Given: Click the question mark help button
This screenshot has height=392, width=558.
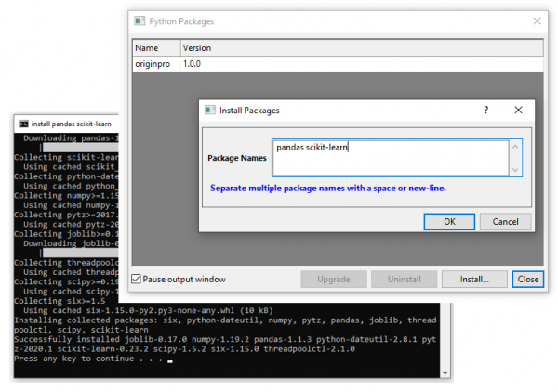Looking at the screenshot, I should pos(485,110).
